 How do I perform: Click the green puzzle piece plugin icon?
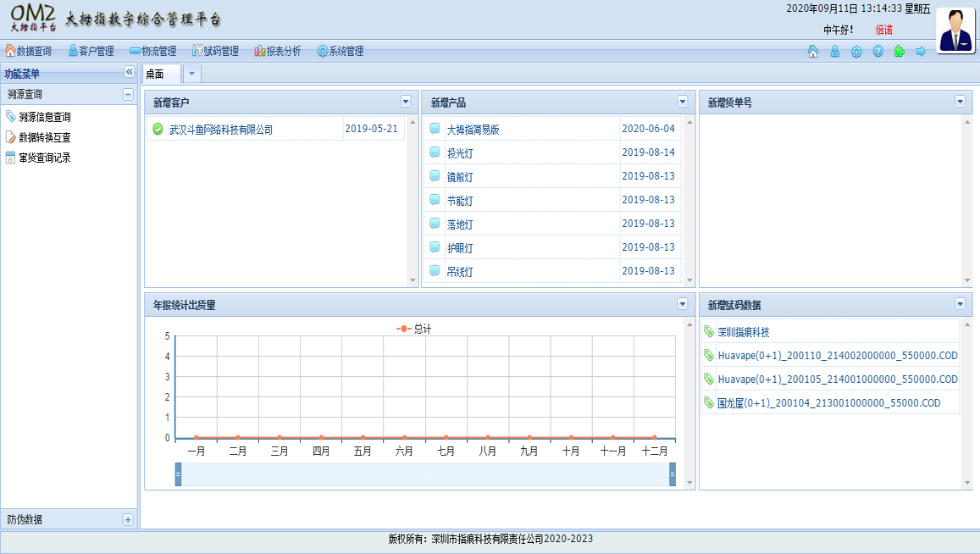(x=899, y=52)
